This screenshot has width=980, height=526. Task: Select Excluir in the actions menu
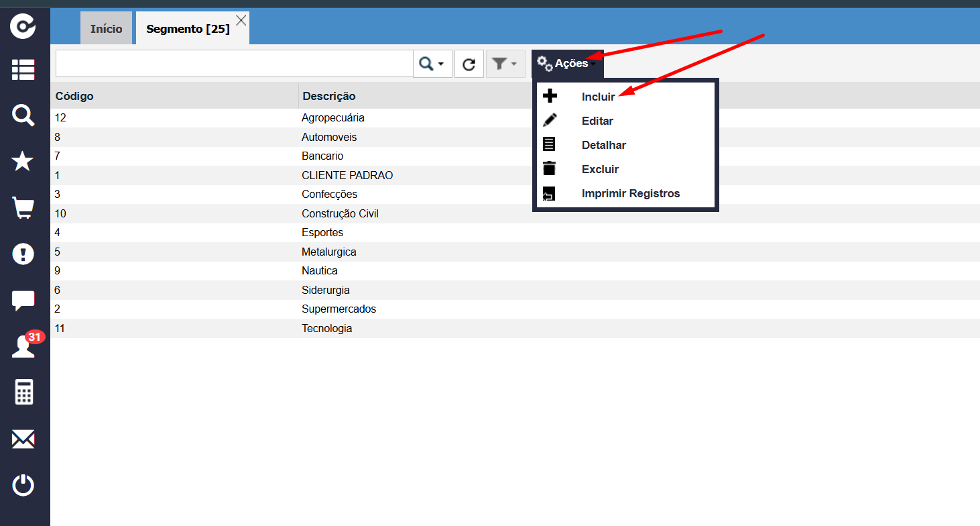coord(600,169)
